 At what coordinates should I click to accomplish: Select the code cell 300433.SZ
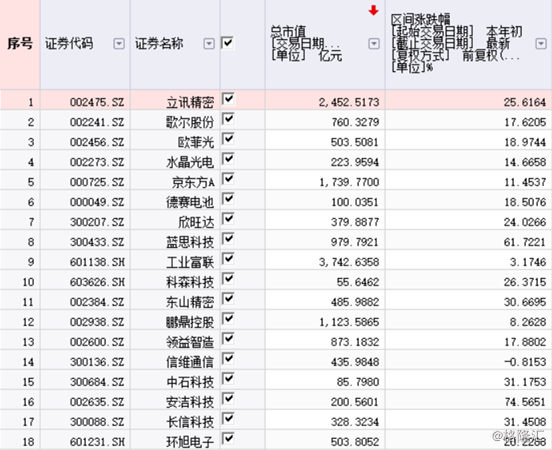[97, 242]
